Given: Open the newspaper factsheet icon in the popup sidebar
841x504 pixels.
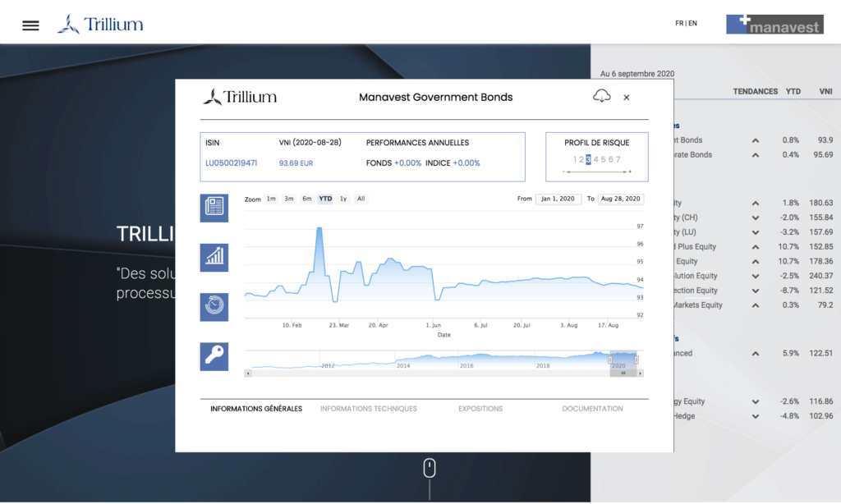Looking at the screenshot, I should [x=214, y=208].
